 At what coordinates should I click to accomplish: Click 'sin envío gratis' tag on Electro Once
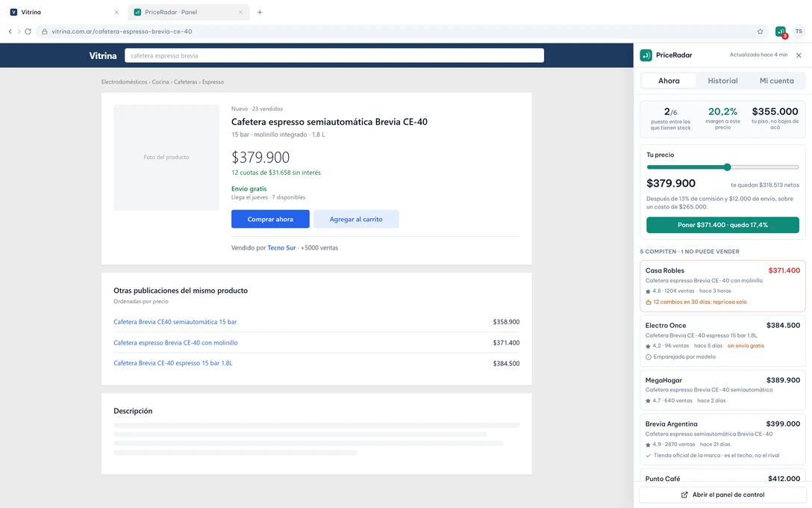click(x=746, y=346)
